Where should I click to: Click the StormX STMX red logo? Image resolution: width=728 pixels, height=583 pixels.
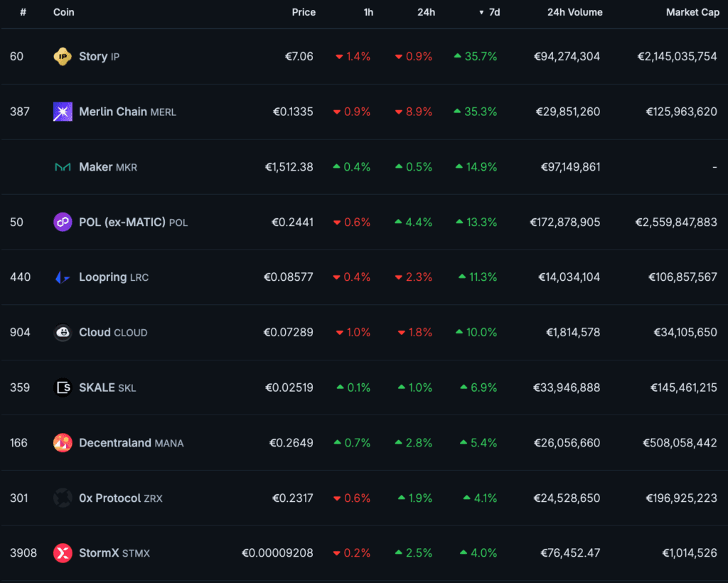63,553
